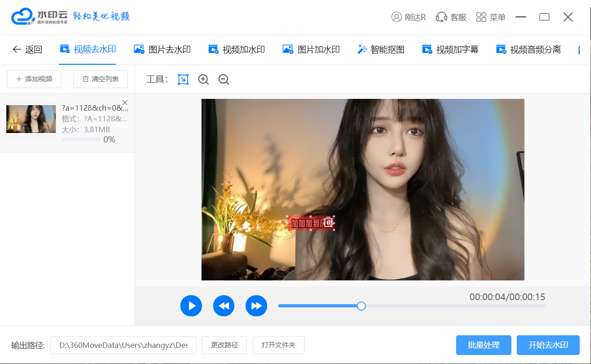Click the 添加视频 button

click(34, 79)
